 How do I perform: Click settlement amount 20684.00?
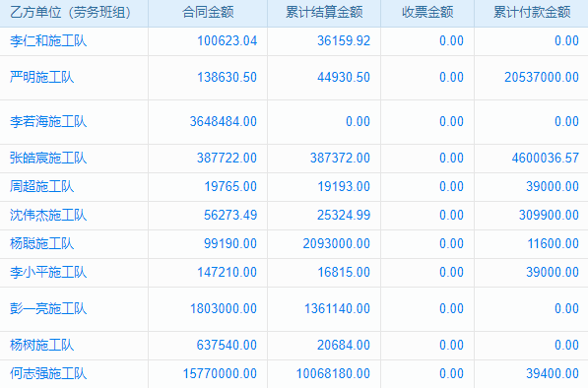(344, 345)
